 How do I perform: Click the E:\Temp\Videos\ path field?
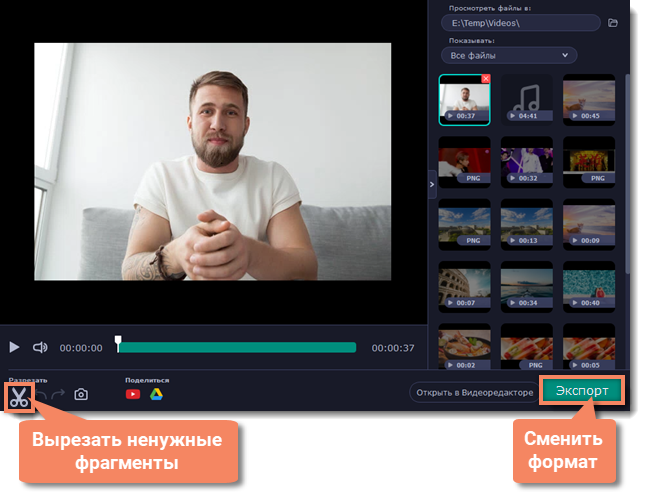click(x=520, y=23)
